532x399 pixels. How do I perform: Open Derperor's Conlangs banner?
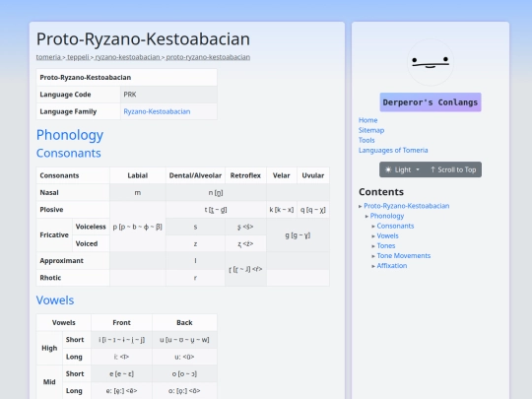tap(431, 102)
